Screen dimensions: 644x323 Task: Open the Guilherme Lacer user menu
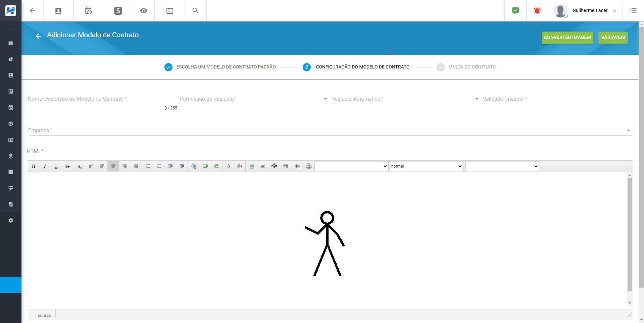(585, 11)
